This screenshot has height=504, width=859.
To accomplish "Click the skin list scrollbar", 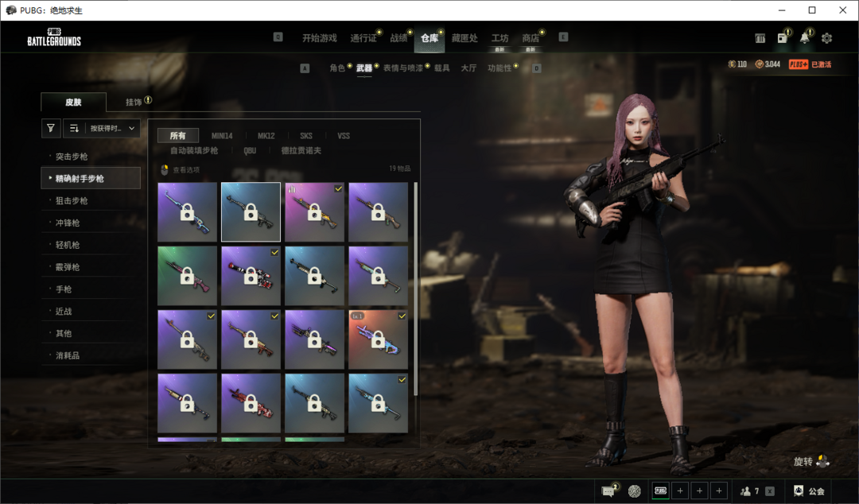I will (x=415, y=286).
